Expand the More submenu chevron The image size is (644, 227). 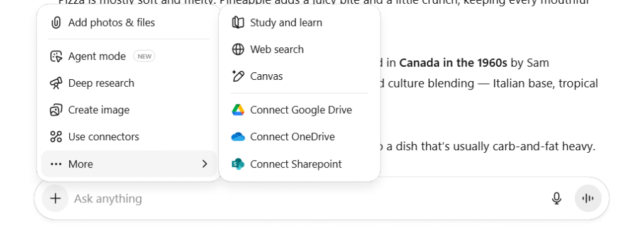[204, 164]
